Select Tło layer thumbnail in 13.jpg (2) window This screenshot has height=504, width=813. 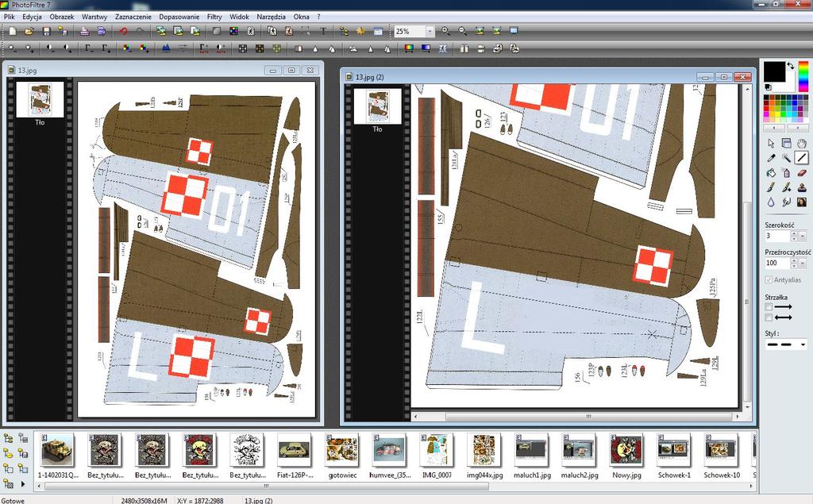pyautogui.click(x=377, y=106)
